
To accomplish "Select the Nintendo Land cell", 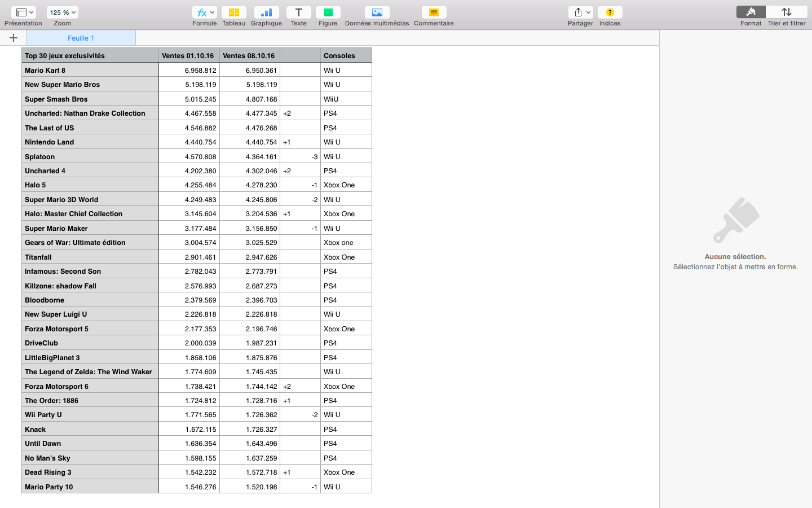I will (90, 142).
